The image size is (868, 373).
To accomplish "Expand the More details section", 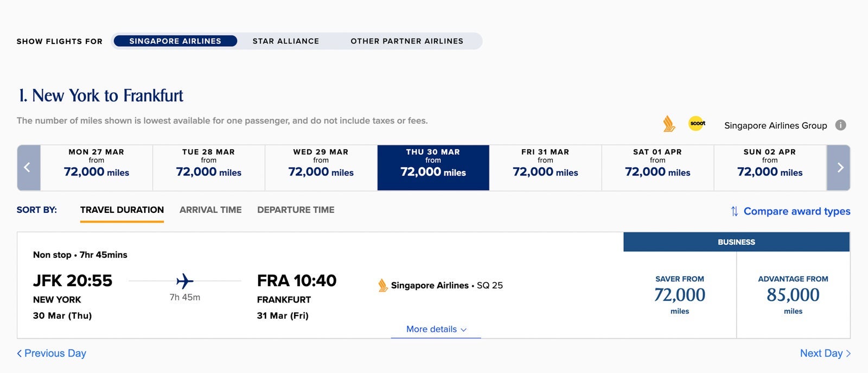I will click(435, 329).
